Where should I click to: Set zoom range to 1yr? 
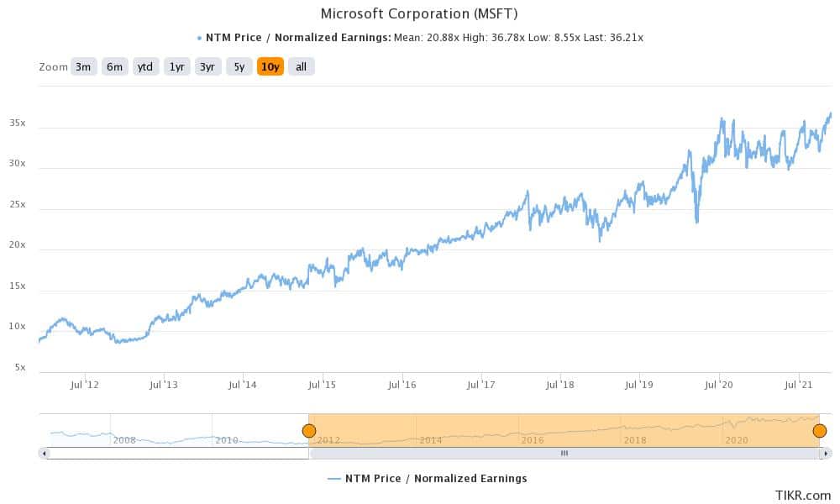(x=176, y=67)
